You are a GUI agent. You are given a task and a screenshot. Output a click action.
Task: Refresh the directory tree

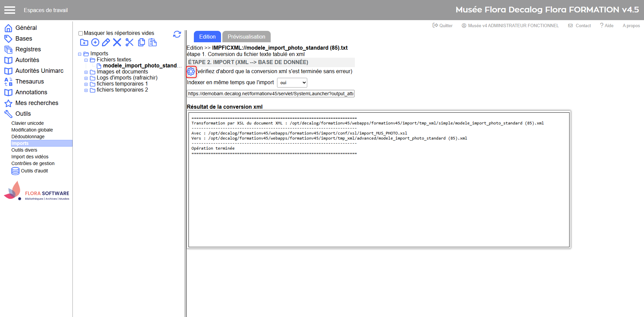coord(177,34)
